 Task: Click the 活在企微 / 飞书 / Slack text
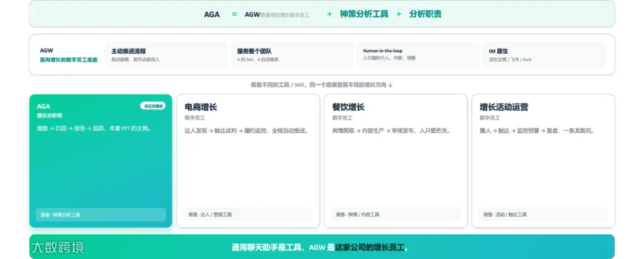pos(510,59)
